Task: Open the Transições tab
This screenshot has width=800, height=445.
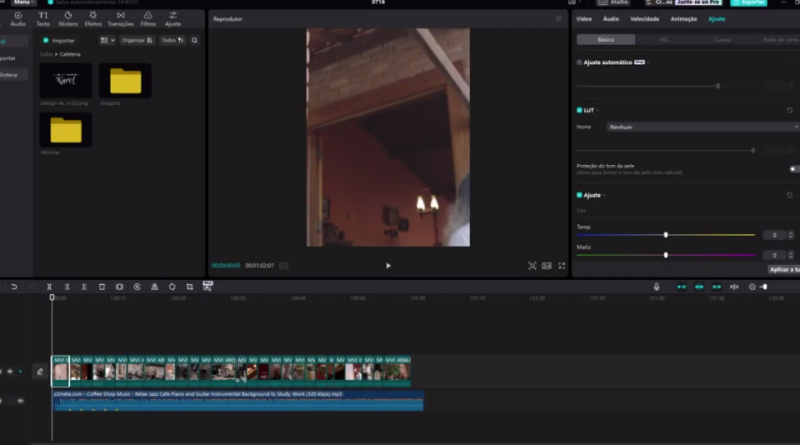Action: coord(120,19)
